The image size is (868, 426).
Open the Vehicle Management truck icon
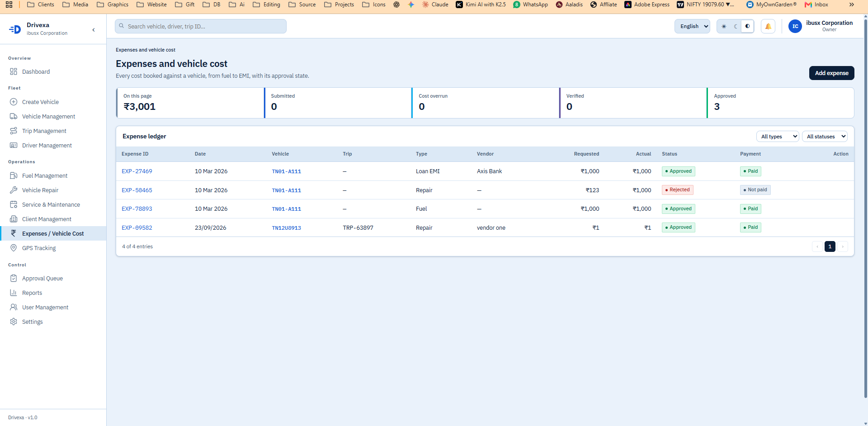[14, 116]
